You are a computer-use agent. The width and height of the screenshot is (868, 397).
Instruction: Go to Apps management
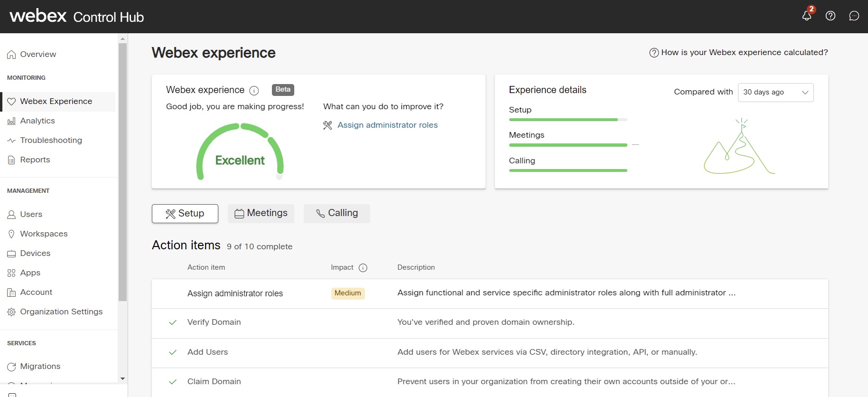[30, 273]
